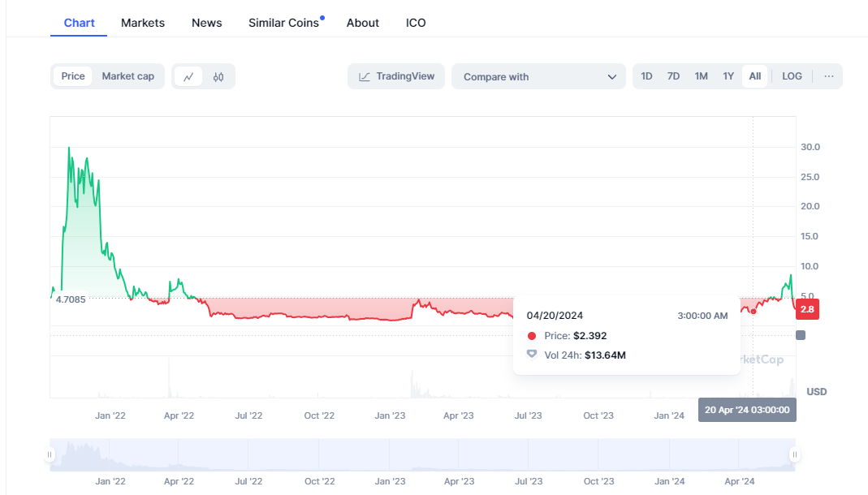The height and width of the screenshot is (495, 868).
Task: Switch to the News tab
Action: pos(206,23)
